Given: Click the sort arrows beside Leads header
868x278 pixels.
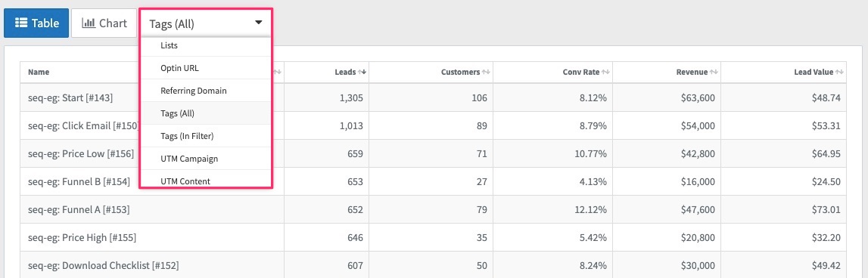Looking at the screenshot, I should (362, 73).
